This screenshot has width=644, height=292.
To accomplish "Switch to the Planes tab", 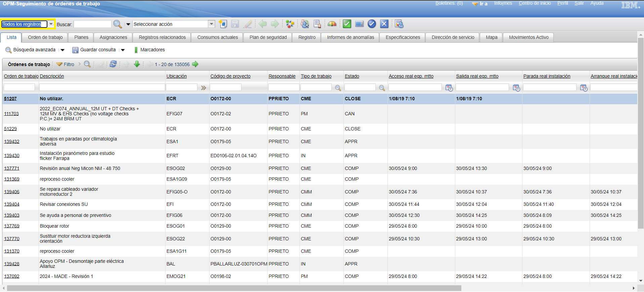I will (x=81, y=37).
